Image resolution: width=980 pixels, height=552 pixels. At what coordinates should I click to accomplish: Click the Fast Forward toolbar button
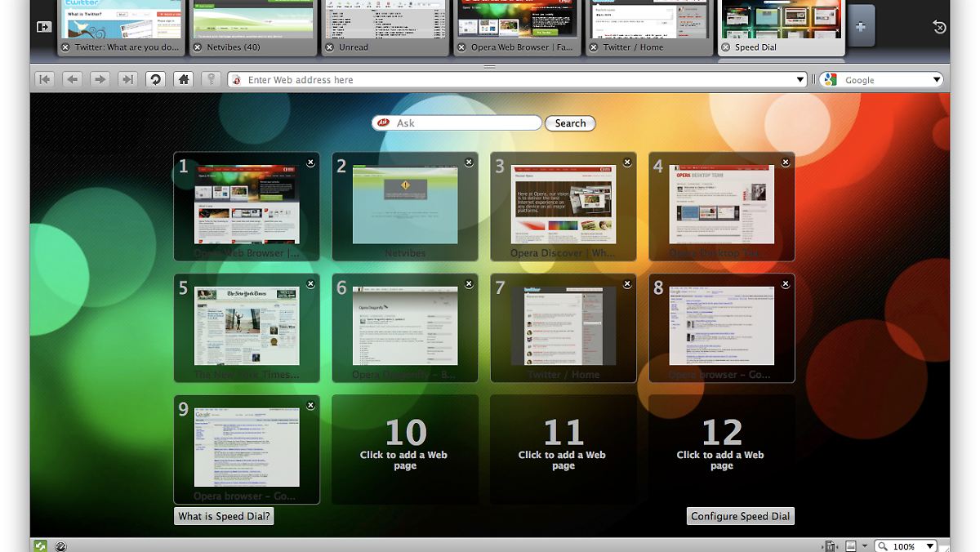point(127,79)
